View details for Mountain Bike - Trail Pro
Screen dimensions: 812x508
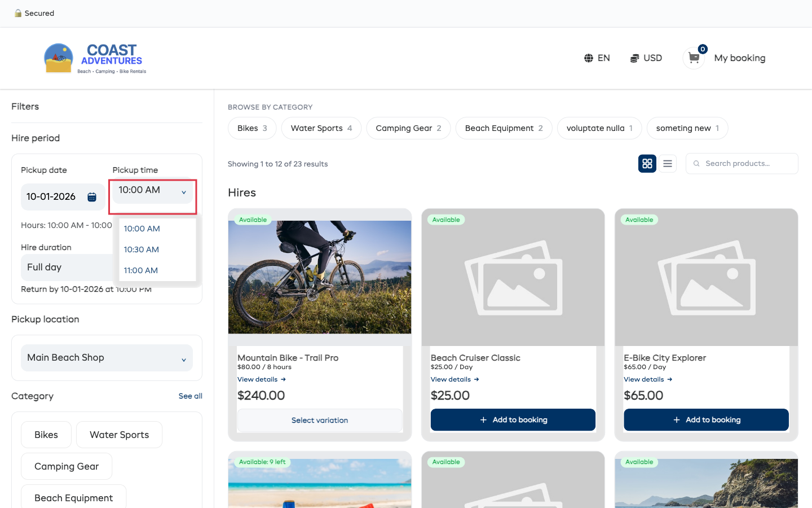pyautogui.click(x=262, y=379)
